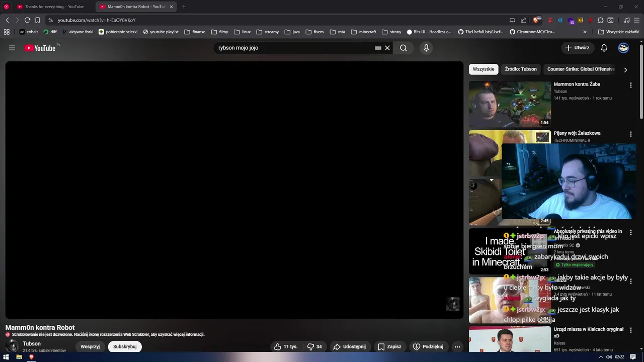Open the extension with 13 badge
The width and height of the screenshot is (644, 362).
[x=571, y=21]
